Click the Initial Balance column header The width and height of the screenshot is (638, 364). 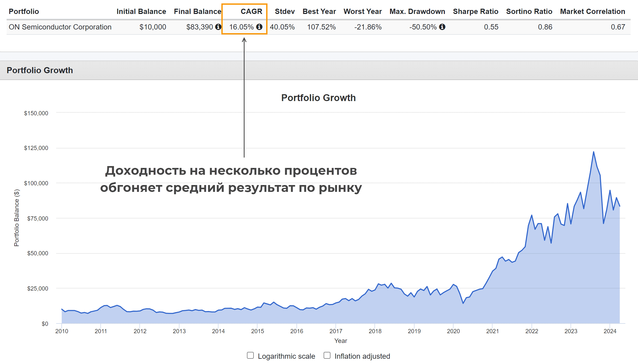[x=141, y=12]
